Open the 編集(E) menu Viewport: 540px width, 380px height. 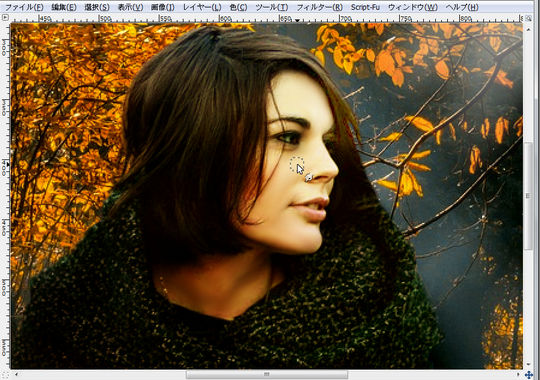coord(64,7)
